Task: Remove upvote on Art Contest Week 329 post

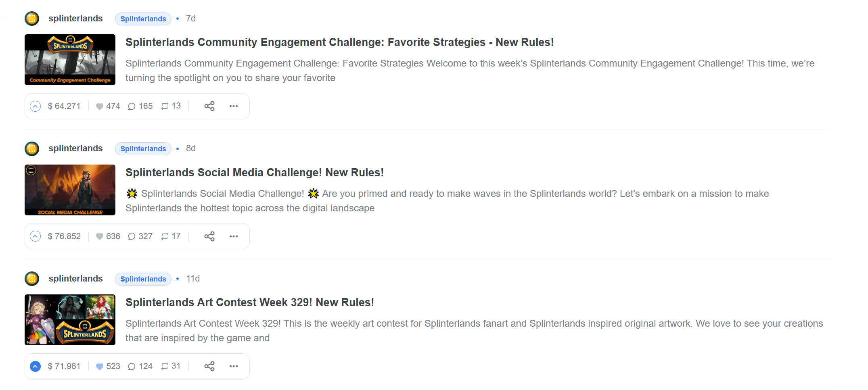Action: pos(36,366)
